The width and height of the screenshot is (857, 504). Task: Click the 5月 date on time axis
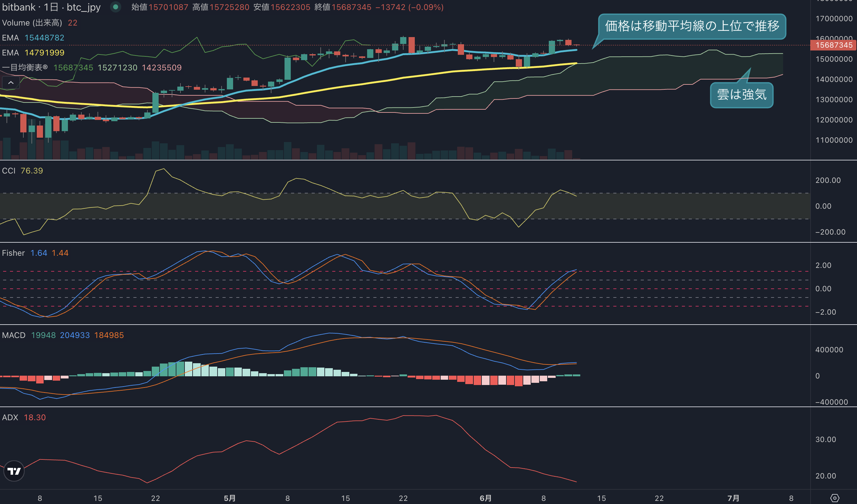click(x=230, y=498)
